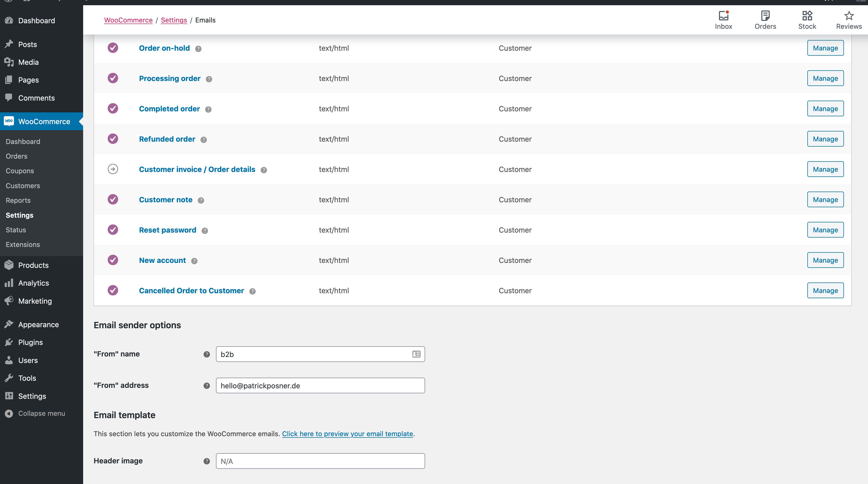Click the help icon next to Order on-hold
The width and height of the screenshot is (868, 484).
(x=198, y=49)
